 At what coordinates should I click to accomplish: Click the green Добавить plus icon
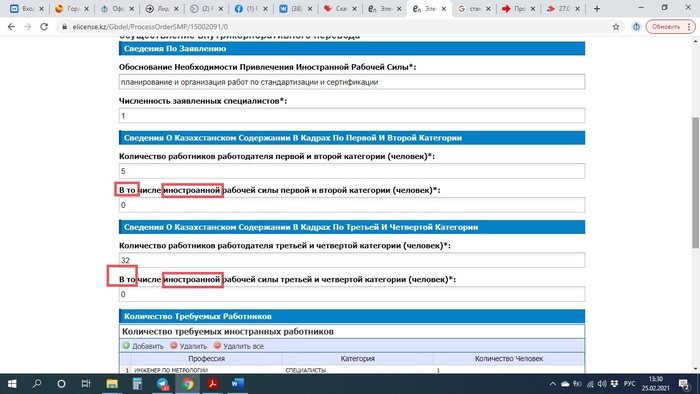click(126, 345)
